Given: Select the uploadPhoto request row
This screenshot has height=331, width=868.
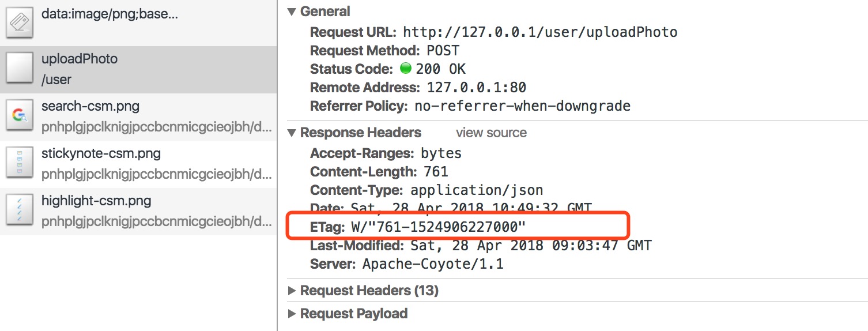Looking at the screenshot, I should coord(138,69).
